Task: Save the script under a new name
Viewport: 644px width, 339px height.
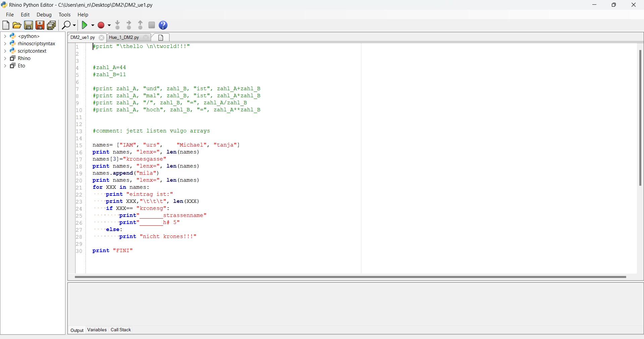Action: pyautogui.click(x=40, y=25)
